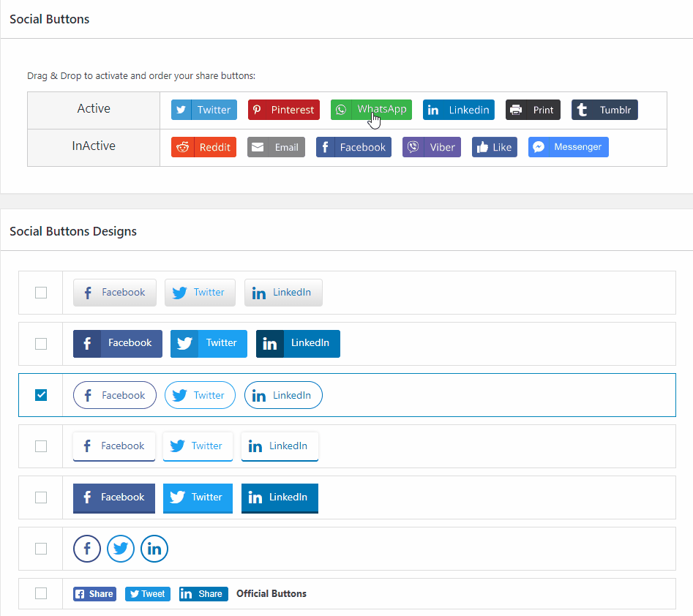Viewport: 693px width, 616px height.
Task: Click the white underlined Facebook preview button
Action: (x=114, y=446)
